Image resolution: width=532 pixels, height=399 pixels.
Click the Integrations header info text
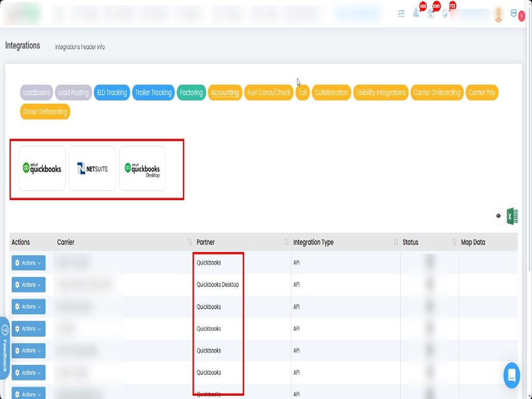click(80, 47)
